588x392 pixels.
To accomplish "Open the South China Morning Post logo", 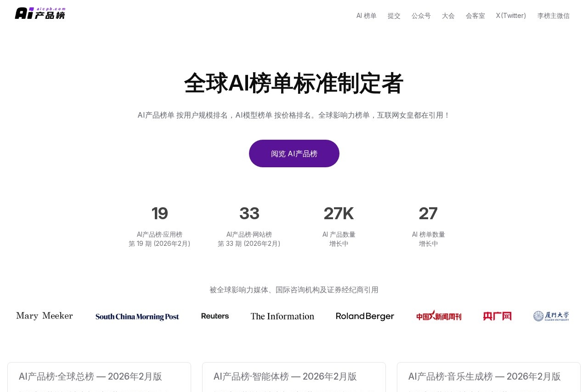I will [x=137, y=316].
